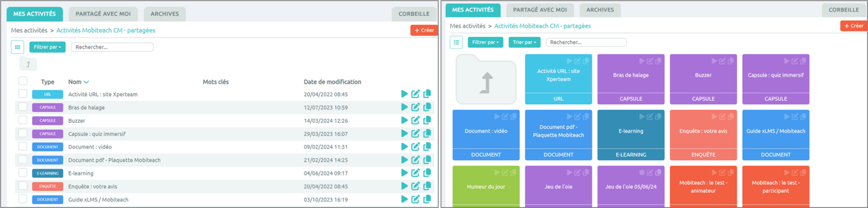
Task: Play the E-learning list row
Action: point(404,173)
